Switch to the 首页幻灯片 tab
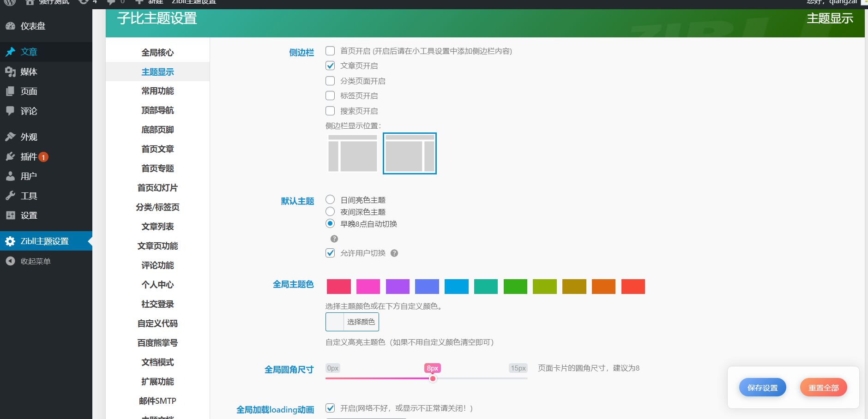 point(157,188)
